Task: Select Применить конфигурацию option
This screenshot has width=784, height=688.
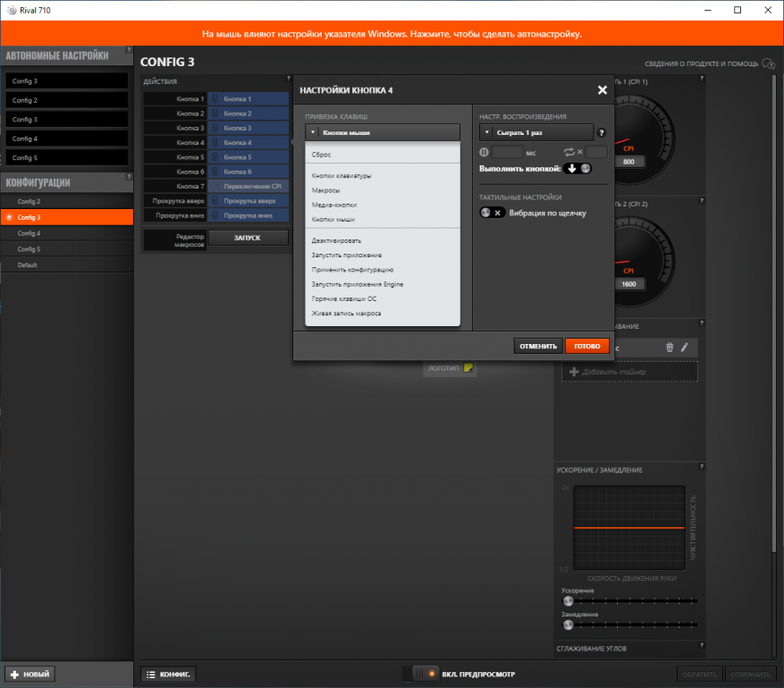Action: 383,270
